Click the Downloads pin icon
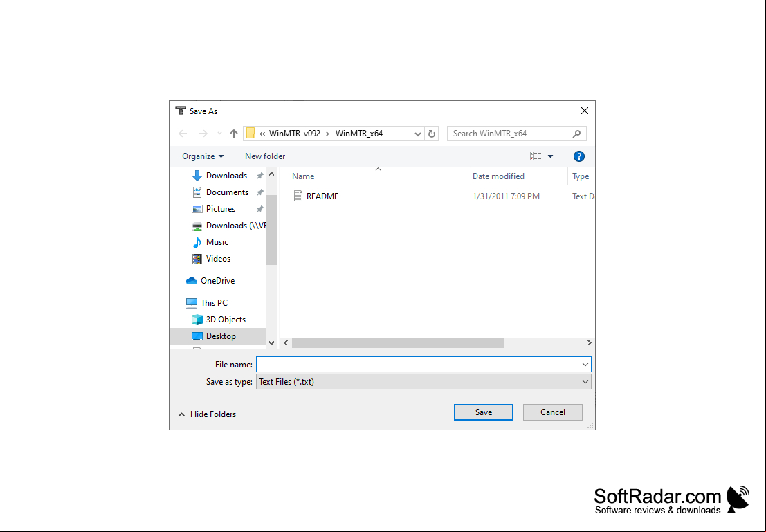Image resolution: width=766 pixels, height=532 pixels. pos(260,176)
